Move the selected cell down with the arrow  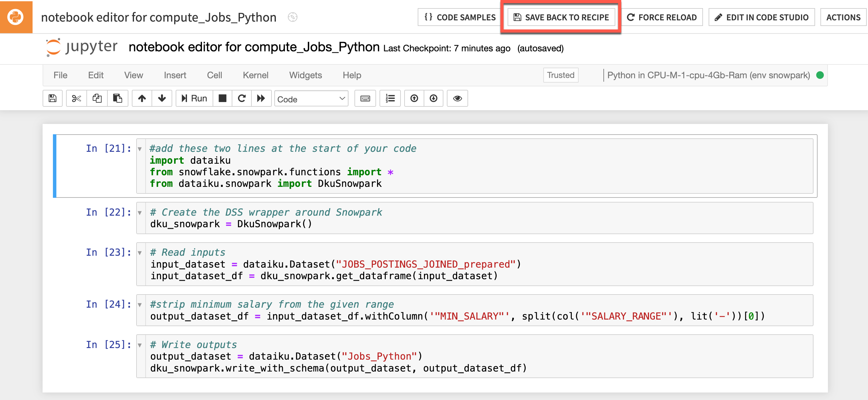pos(162,98)
